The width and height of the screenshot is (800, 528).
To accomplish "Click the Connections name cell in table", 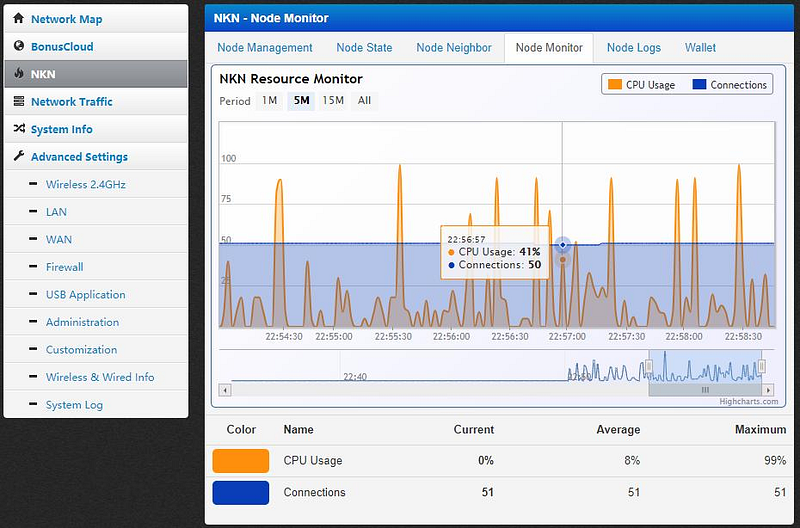I will (x=314, y=492).
